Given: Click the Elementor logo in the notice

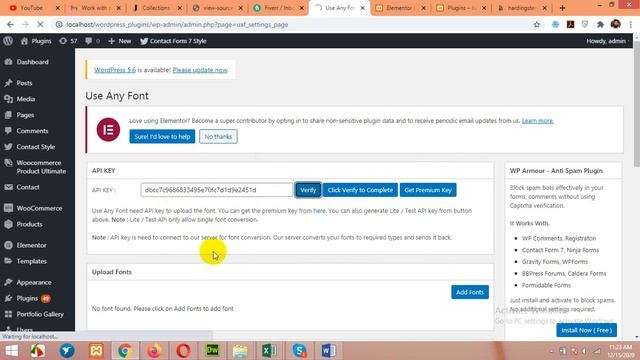Looking at the screenshot, I should (x=108, y=129).
